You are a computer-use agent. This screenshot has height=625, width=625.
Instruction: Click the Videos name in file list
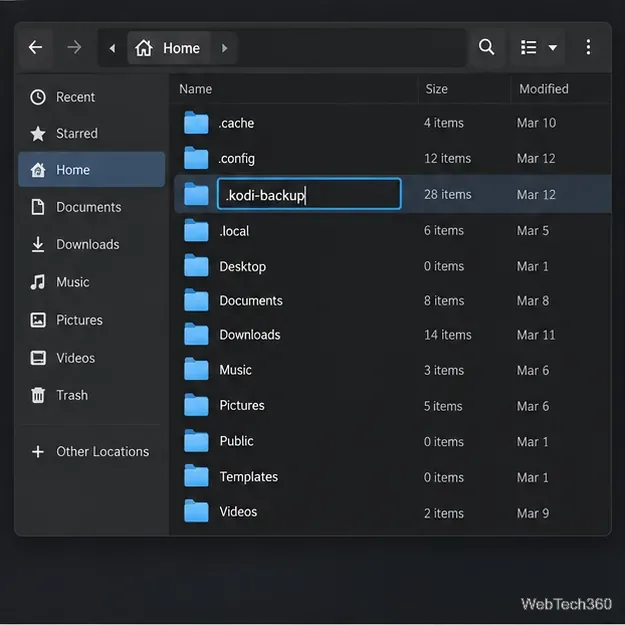point(238,512)
